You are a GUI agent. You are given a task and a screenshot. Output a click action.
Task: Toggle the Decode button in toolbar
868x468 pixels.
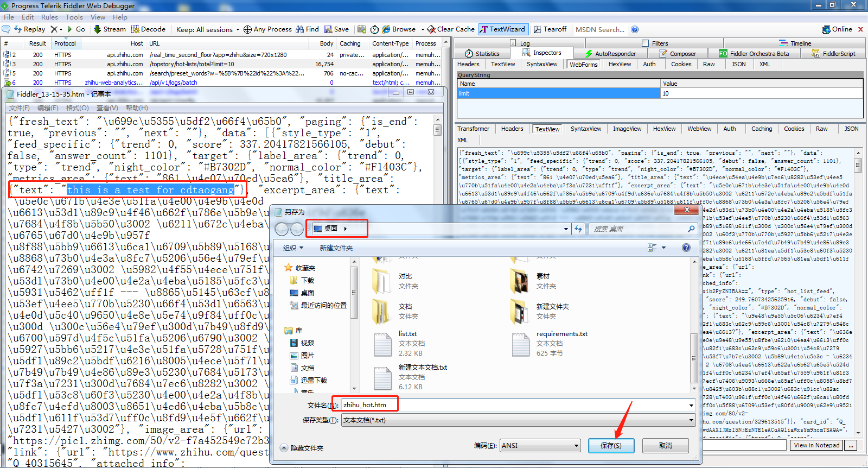click(149, 29)
